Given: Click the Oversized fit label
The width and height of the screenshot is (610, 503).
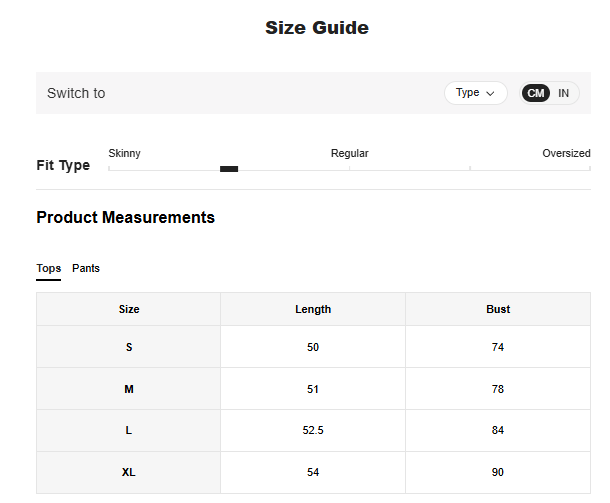Looking at the screenshot, I should click(x=566, y=153).
